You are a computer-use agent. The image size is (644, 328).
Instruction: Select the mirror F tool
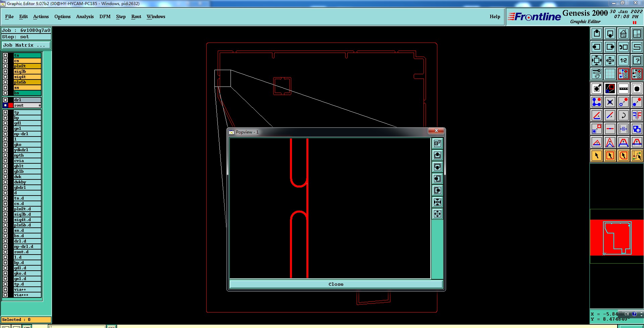pyautogui.click(x=637, y=115)
